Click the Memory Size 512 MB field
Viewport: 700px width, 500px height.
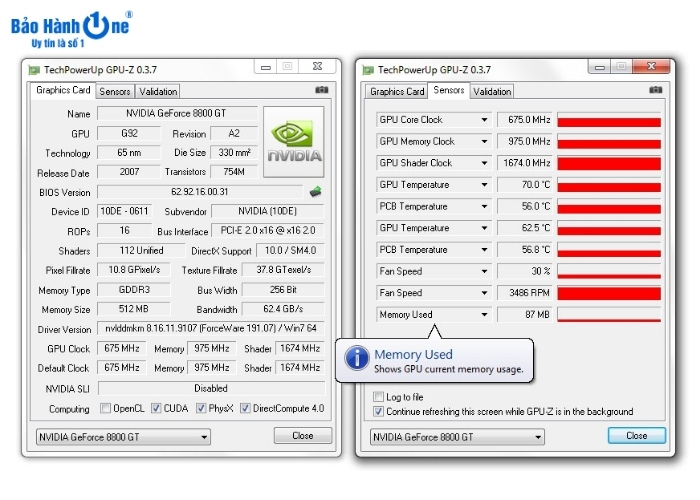coord(133,309)
